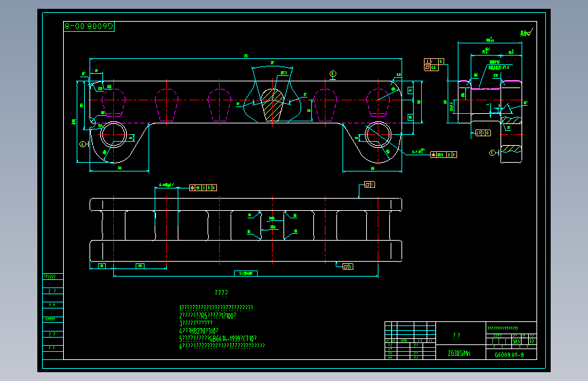588x381 pixels.
Task: Click the boxed pitch dimension below plan view
Action: 246,273
